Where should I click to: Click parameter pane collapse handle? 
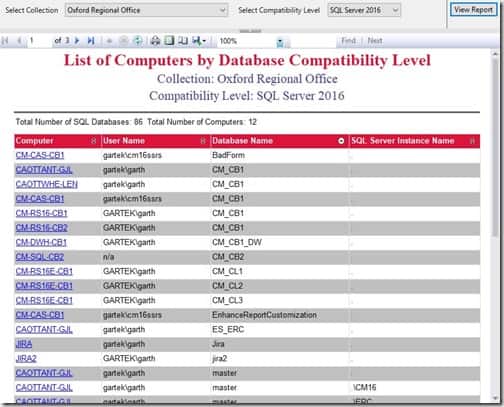[x=251, y=31]
